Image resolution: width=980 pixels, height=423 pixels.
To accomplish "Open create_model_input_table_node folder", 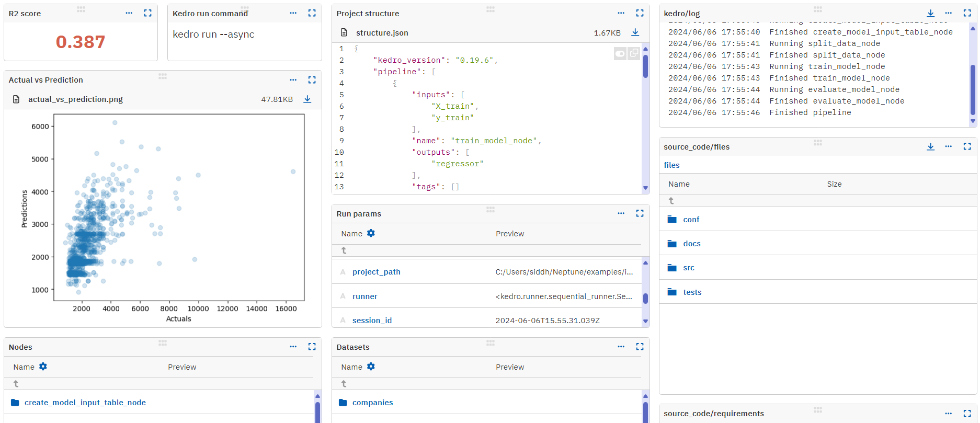I will 85,403.
